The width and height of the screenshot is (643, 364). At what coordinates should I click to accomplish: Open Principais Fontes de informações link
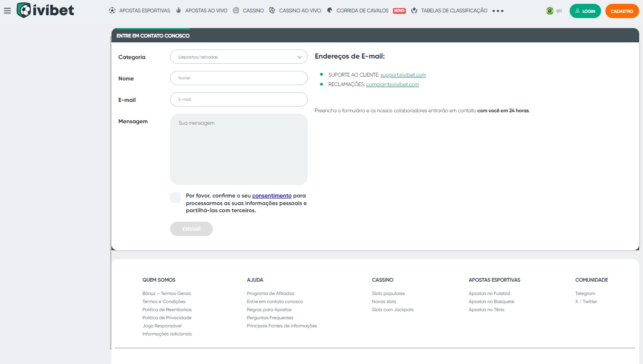click(x=282, y=326)
